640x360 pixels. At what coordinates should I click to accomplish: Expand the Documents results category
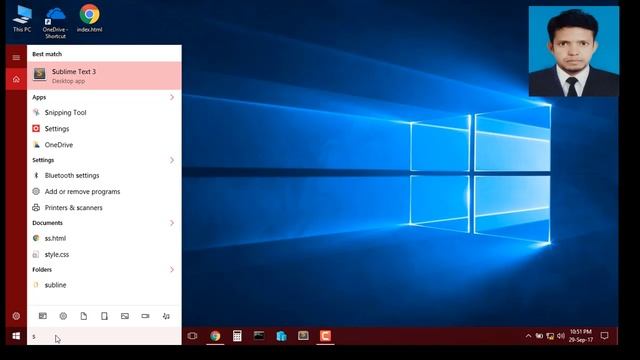[x=172, y=223]
